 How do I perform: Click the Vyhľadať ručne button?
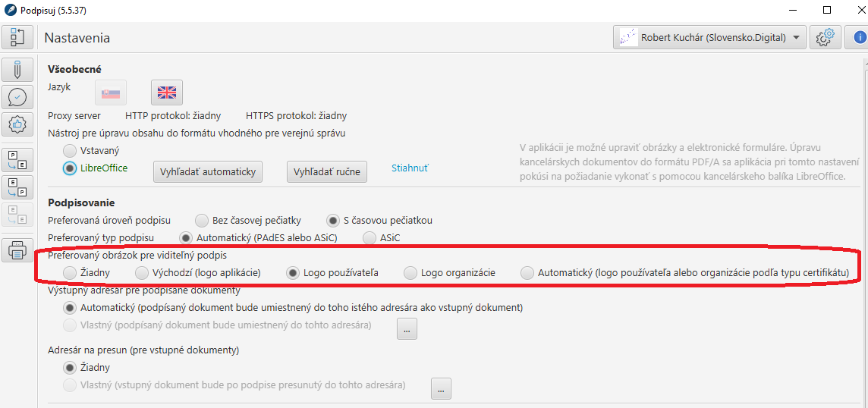(x=326, y=171)
